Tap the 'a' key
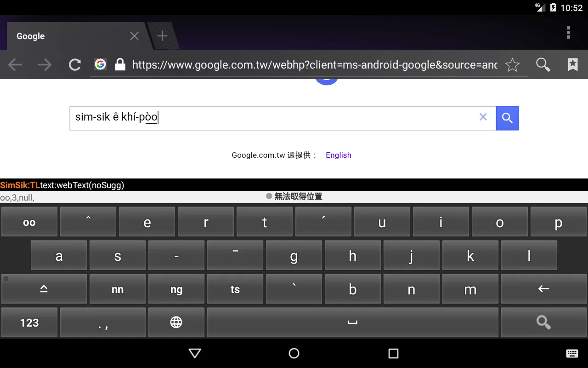 pos(59,255)
